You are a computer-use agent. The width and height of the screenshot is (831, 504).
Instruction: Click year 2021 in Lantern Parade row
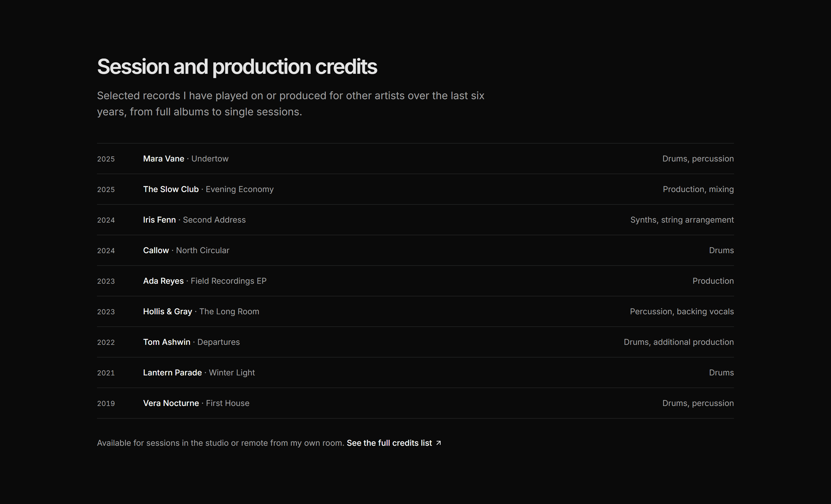pyautogui.click(x=106, y=373)
